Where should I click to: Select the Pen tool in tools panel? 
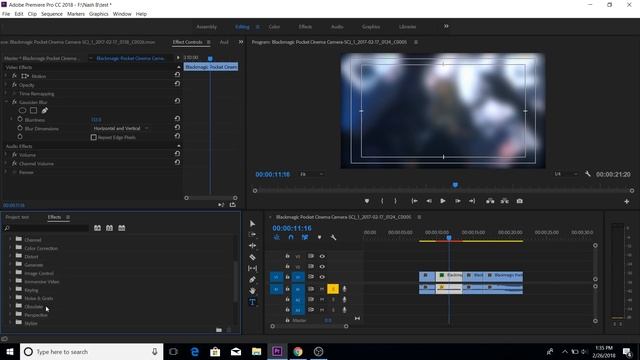252,280
